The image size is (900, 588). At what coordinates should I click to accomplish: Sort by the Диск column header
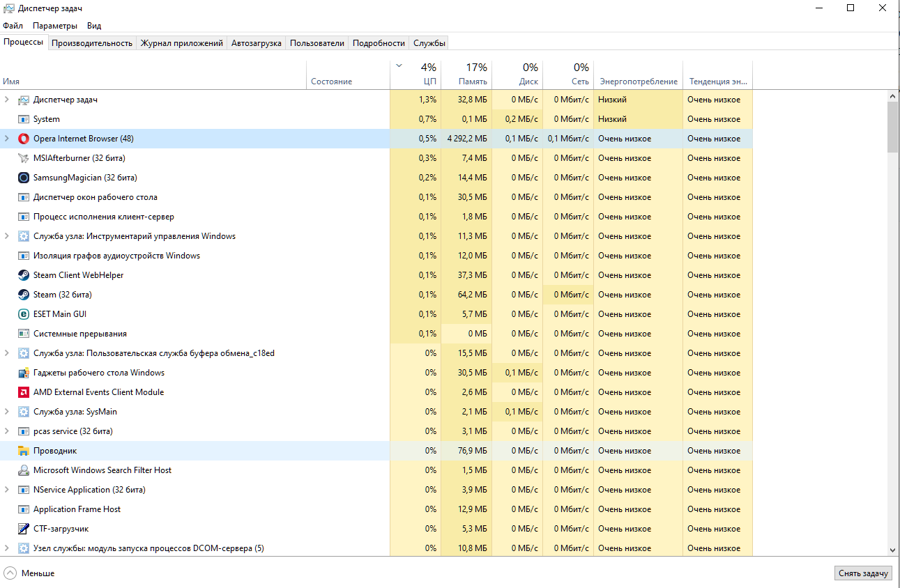[x=517, y=75]
